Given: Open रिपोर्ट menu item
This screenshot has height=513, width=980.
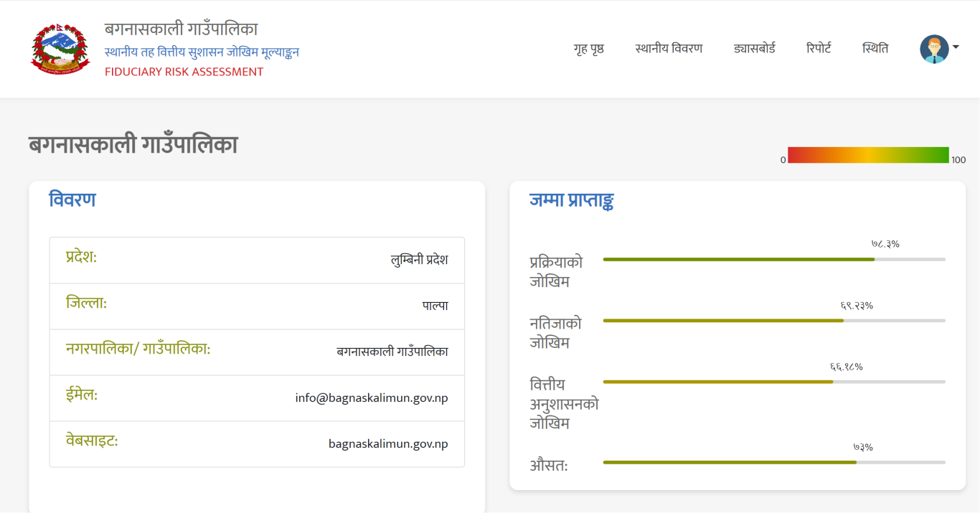Looking at the screenshot, I should [819, 49].
